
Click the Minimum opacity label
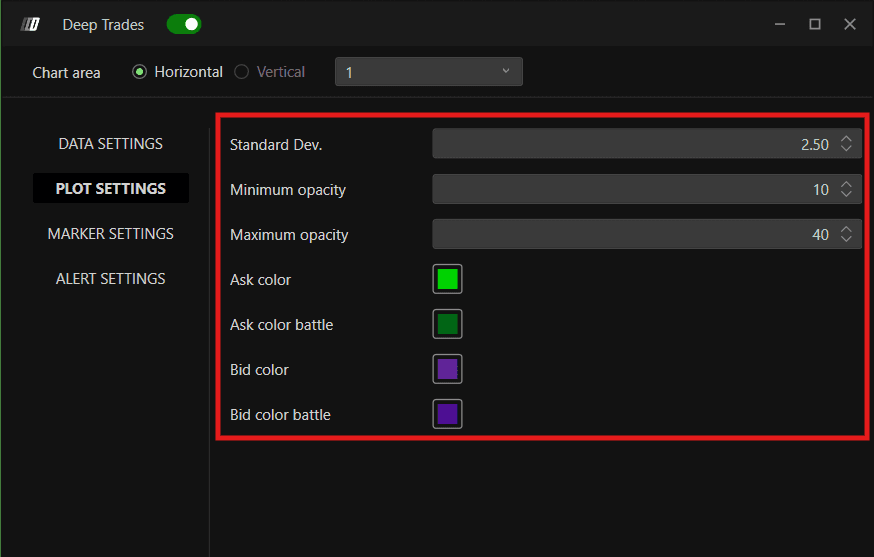288,190
